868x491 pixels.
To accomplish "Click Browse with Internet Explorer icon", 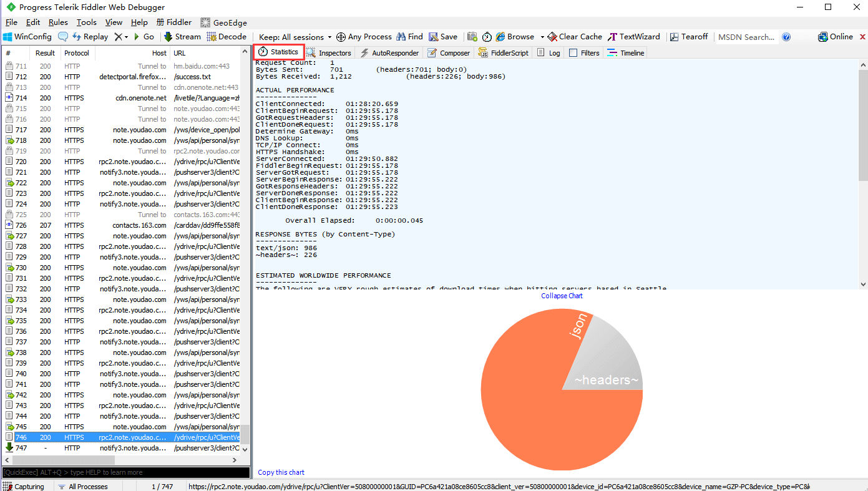I will coord(515,37).
